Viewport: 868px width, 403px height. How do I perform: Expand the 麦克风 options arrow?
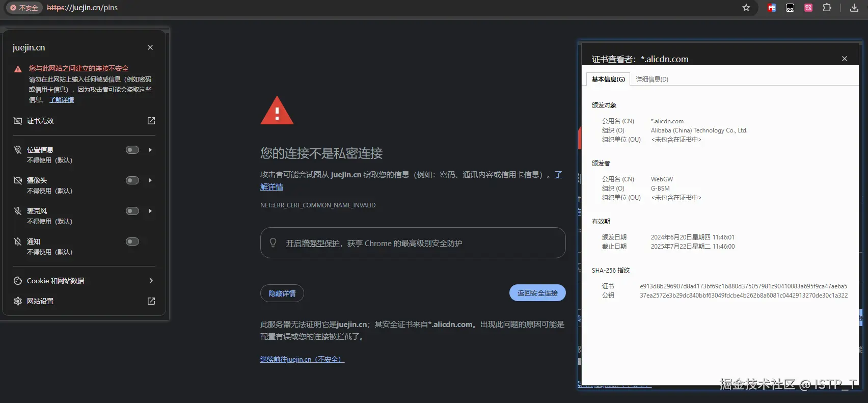click(x=150, y=211)
